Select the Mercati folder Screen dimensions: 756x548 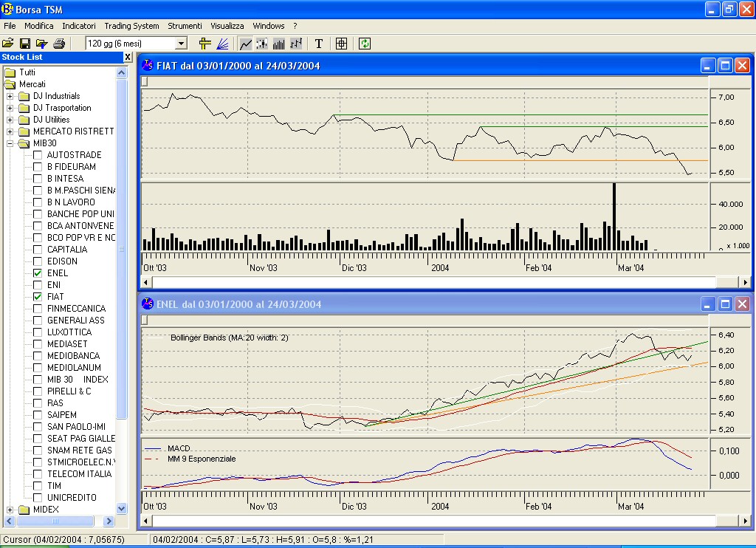coord(32,84)
